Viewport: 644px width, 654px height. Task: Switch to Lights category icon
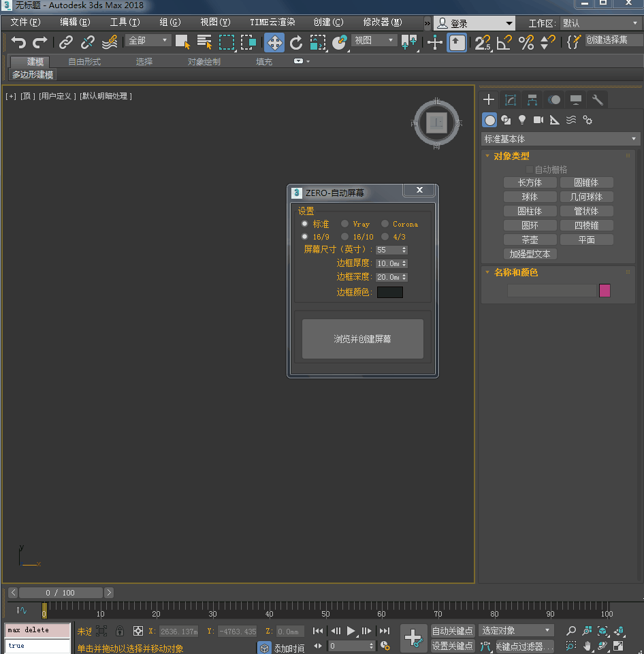pos(522,120)
